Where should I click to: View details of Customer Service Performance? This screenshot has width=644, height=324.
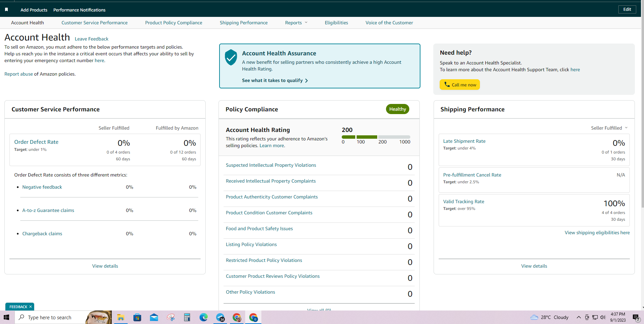click(x=105, y=266)
